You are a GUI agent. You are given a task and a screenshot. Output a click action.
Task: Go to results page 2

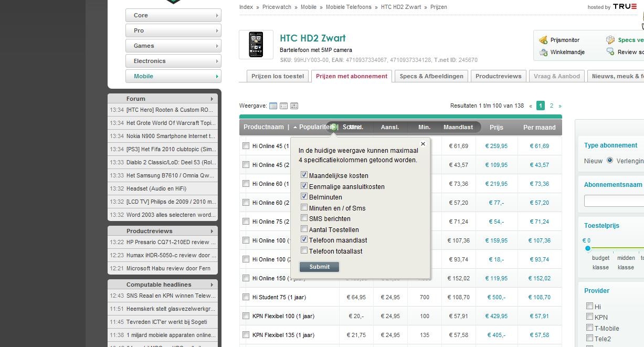551,106
